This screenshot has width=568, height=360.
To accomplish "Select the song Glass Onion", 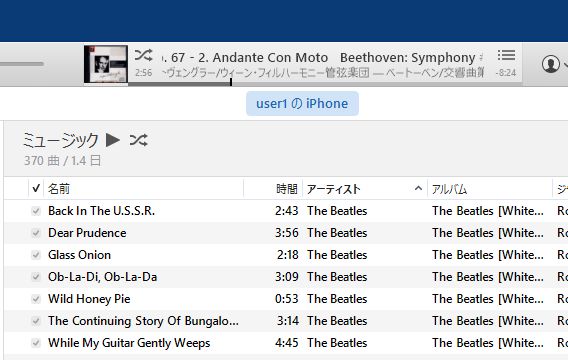I will tap(79, 255).
